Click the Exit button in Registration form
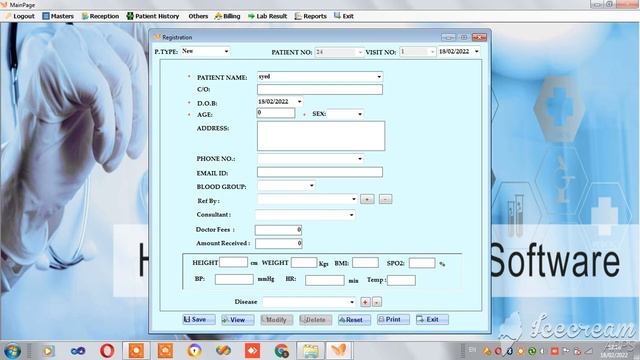The height and width of the screenshot is (360, 640). coord(432,320)
